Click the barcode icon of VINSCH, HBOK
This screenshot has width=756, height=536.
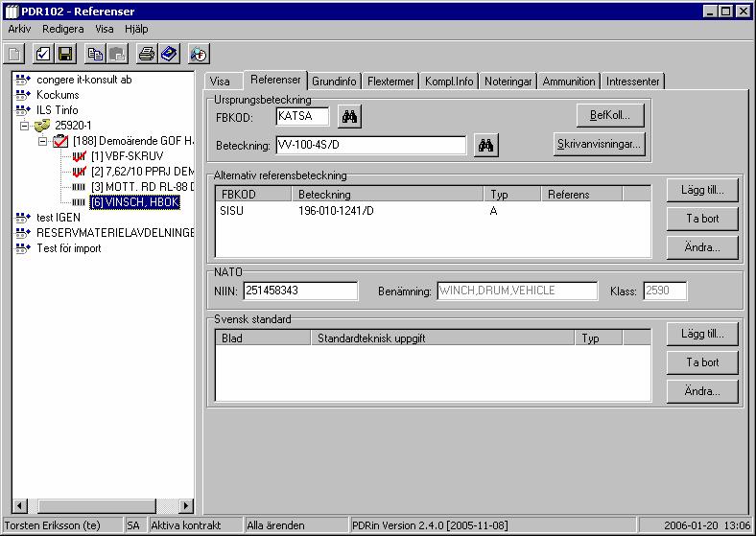click(79, 202)
